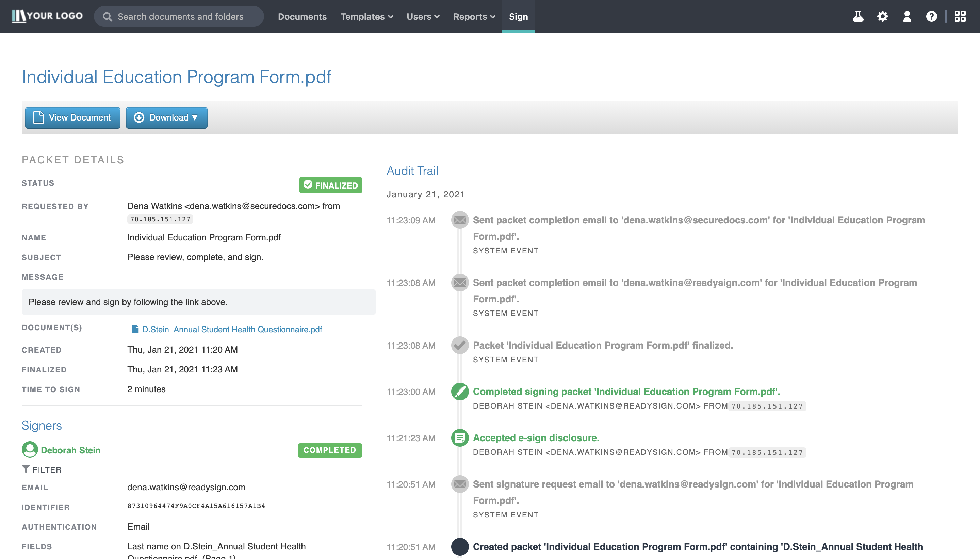Viewport: 980px width, 559px height.
Task: Click the Deborah Stein signer avatar icon
Action: 30,450
